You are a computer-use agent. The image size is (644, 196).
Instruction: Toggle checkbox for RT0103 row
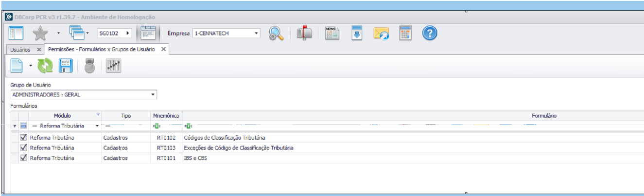23,148
